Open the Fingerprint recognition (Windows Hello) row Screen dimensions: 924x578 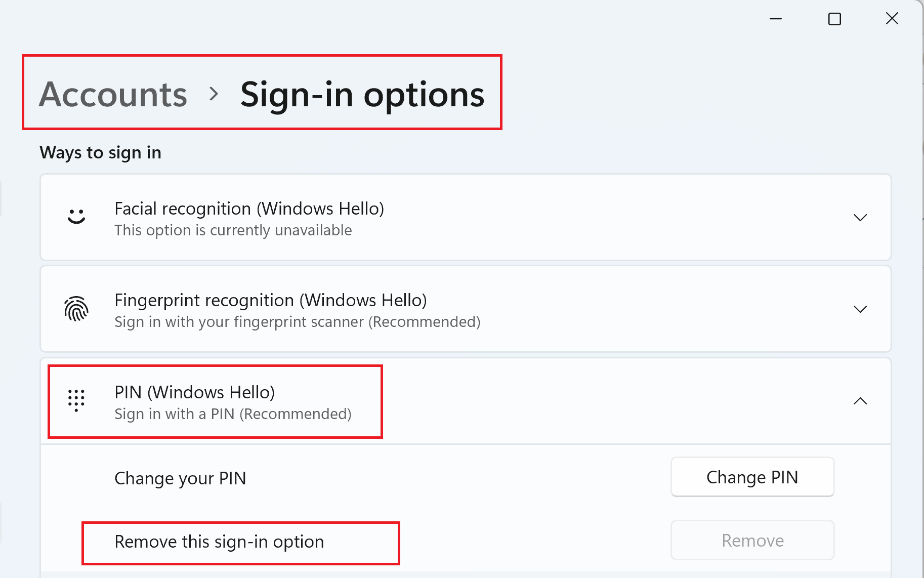[x=466, y=309]
